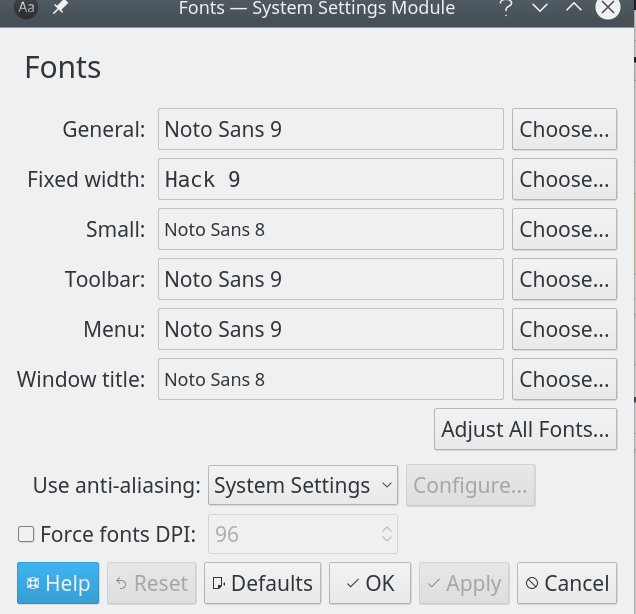Click the General: label
The height and width of the screenshot is (614, 636).
pyautogui.click(x=104, y=130)
